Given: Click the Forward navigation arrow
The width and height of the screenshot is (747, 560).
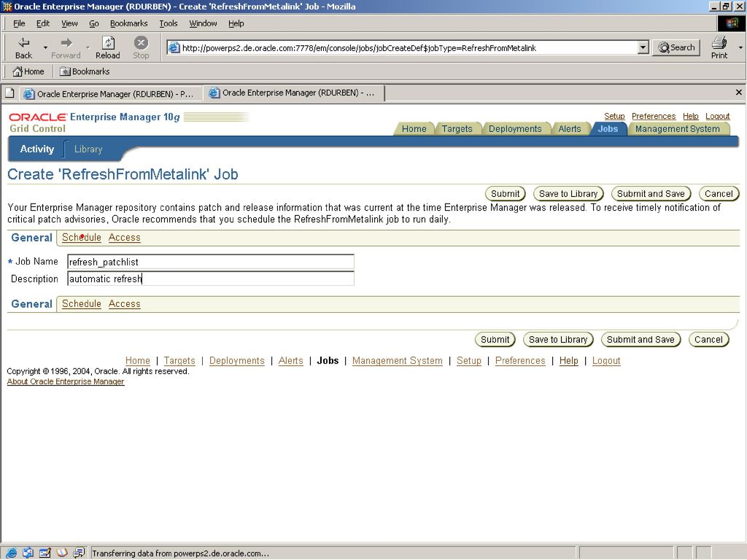Looking at the screenshot, I should tap(66, 48).
